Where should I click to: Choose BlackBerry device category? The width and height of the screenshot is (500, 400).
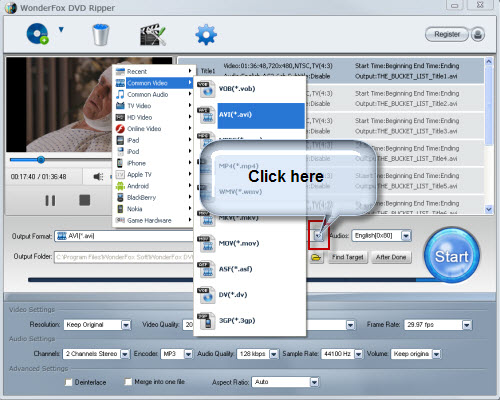(153, 198)
